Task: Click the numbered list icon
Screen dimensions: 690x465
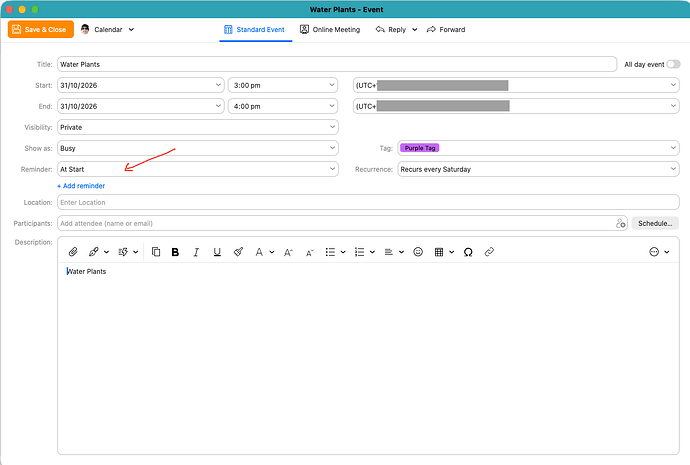Action: 360,252
